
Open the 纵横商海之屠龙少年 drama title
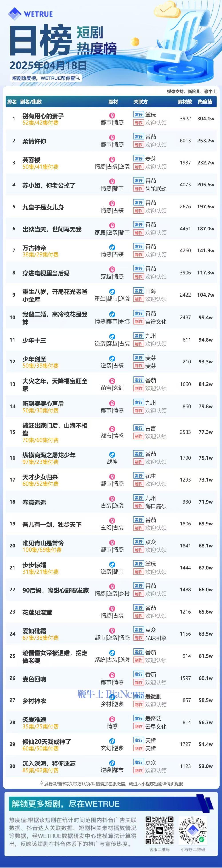coord(49,455)
